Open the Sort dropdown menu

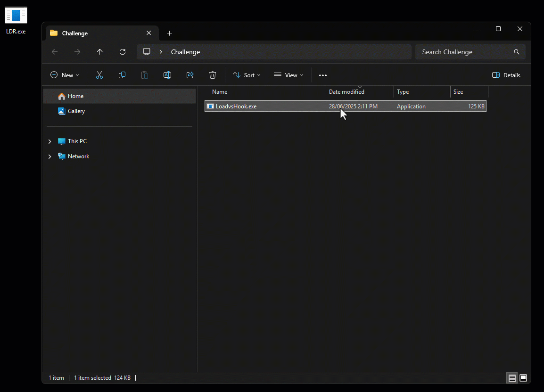pyautogui.click(x=247, y=75)
